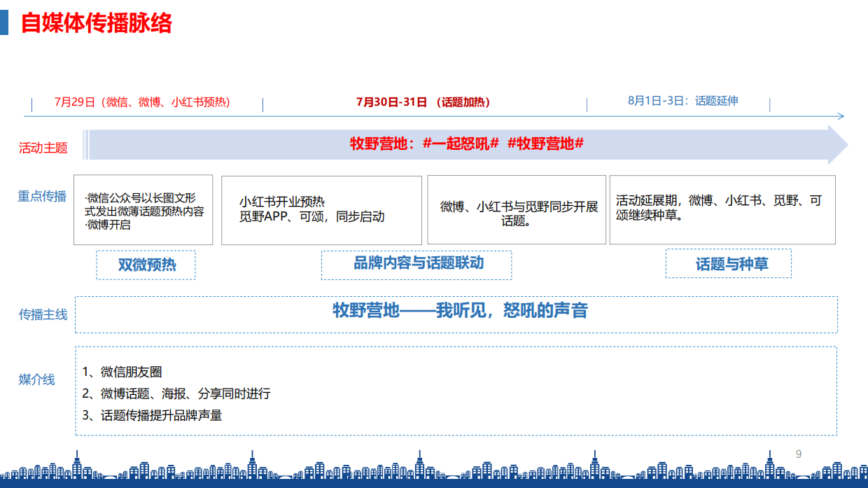Click the 传播主线 row label
This screenshot has width=868, height=488.
(43, 314)
